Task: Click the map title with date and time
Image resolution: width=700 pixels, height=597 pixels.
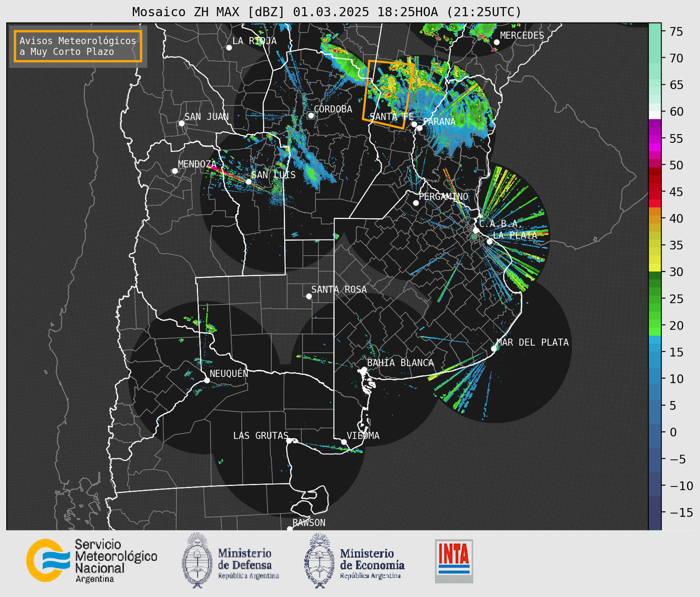Action: [x=327, y=12]
